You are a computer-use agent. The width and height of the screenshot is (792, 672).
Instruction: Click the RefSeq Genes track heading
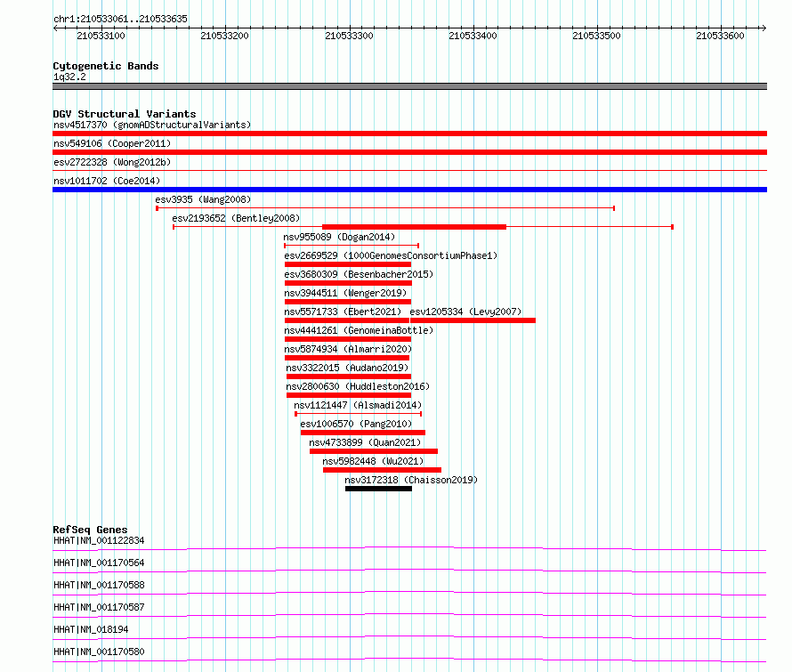[90, 530]
